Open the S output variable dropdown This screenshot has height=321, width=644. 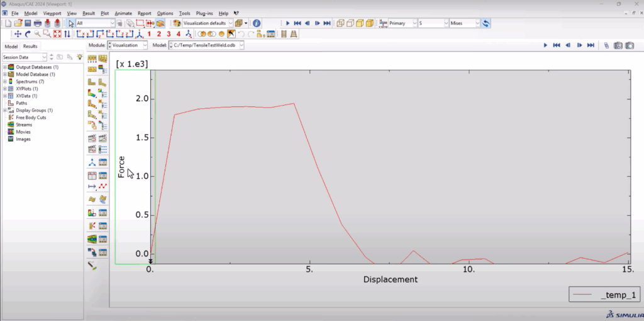tap(433, 23)
